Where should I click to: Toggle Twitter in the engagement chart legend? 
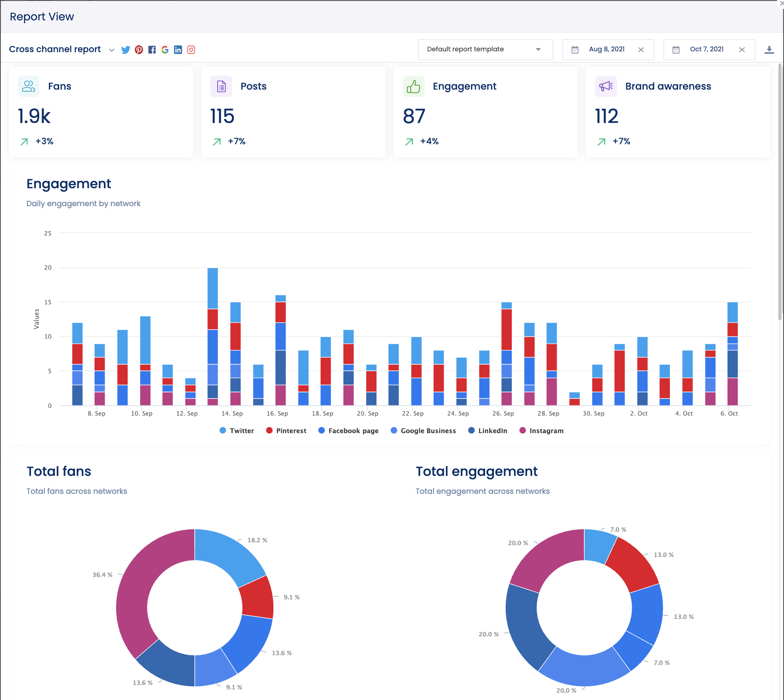236,430
